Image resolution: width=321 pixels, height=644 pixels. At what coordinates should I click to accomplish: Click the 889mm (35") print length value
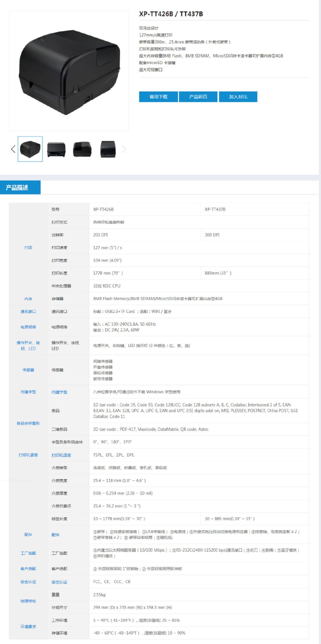(218, 273)
